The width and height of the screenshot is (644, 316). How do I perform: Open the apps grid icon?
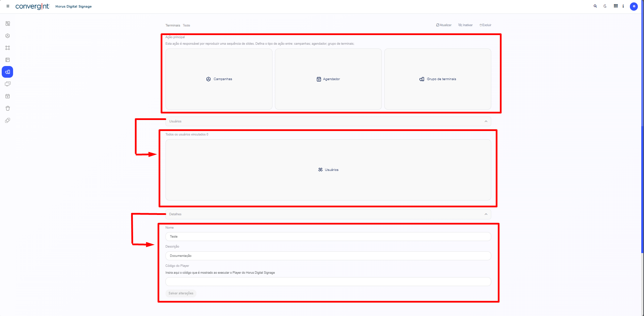click(615, 6)
